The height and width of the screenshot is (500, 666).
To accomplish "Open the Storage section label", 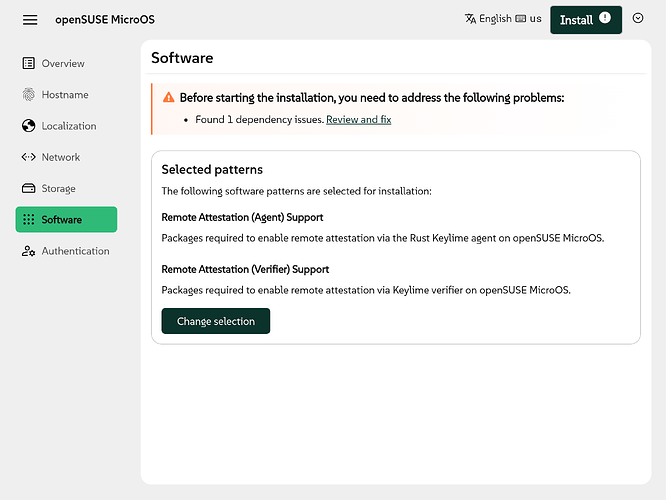I will [x=58, y=189].
